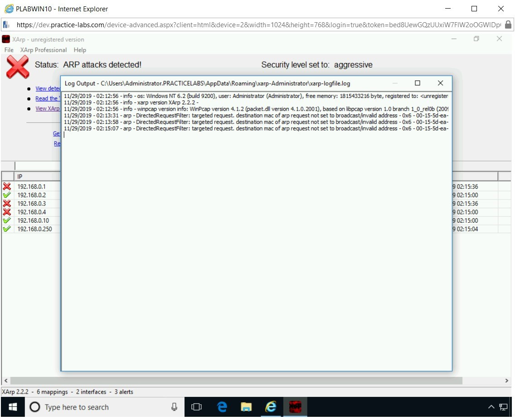The height and width of the screenshot is (420, 515).
Task: Click the red X icon beside 192.168.0.4
Action: 7,212
